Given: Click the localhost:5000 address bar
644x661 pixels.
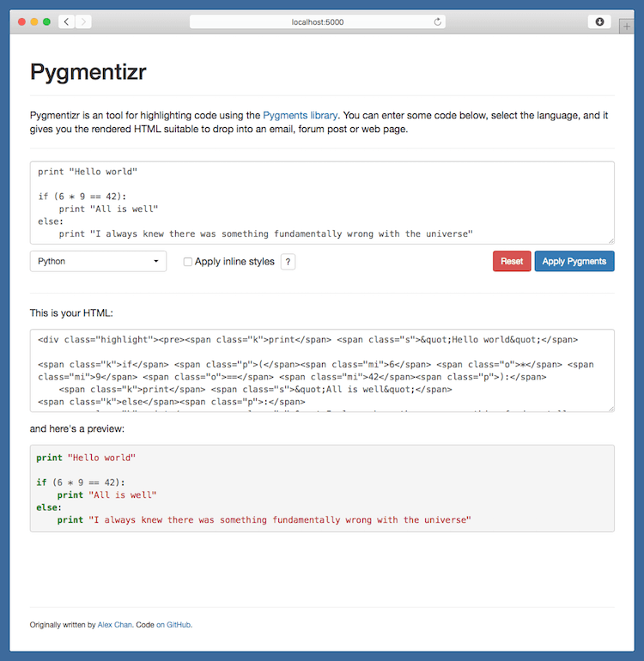Looking at the screenshot, I should tap(317, 22).
